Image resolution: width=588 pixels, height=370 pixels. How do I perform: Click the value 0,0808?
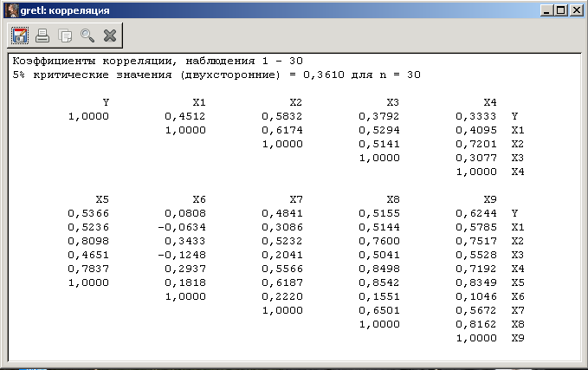tap(185, 213)
